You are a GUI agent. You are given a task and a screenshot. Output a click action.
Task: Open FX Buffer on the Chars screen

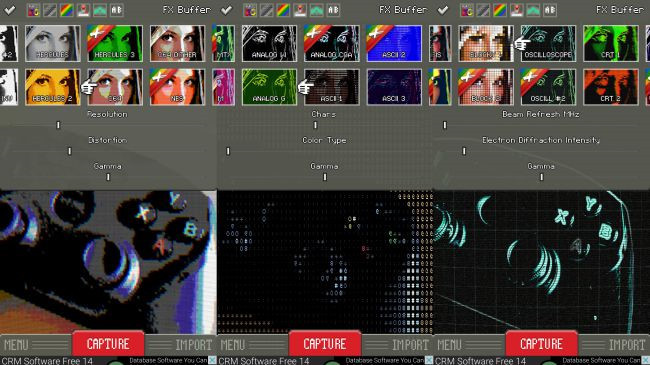coord(403,10)
